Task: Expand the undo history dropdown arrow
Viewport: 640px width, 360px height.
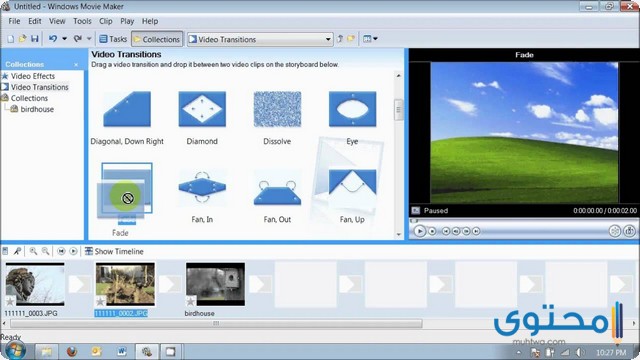Action: (x=64, y=39)
